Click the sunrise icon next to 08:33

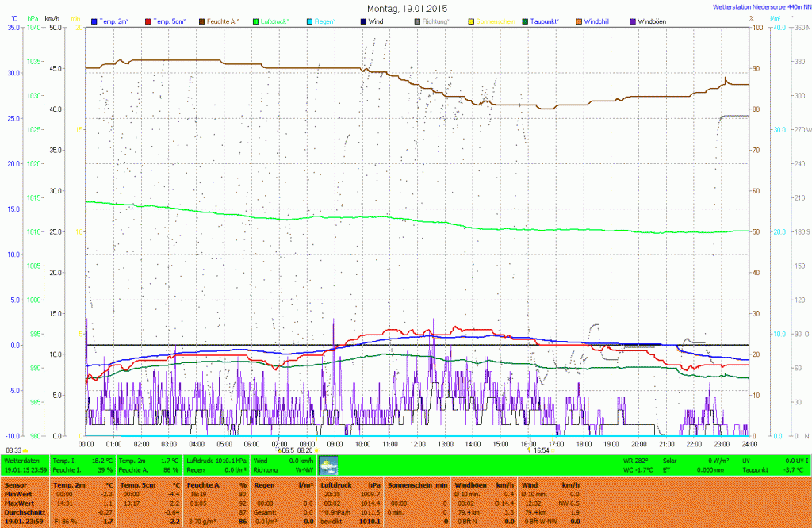pyautogui.click(x=25, y=450)
